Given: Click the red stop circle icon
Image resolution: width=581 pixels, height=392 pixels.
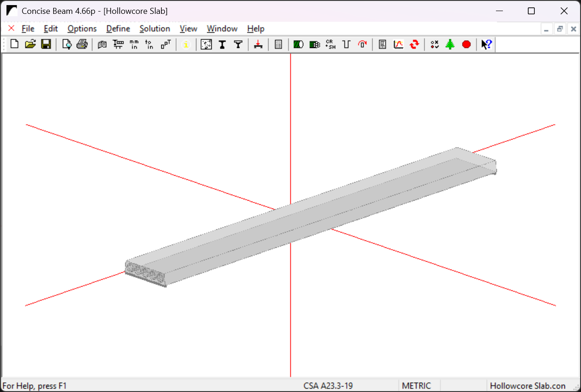Looking at the screenshot, I should coord(466,44).
